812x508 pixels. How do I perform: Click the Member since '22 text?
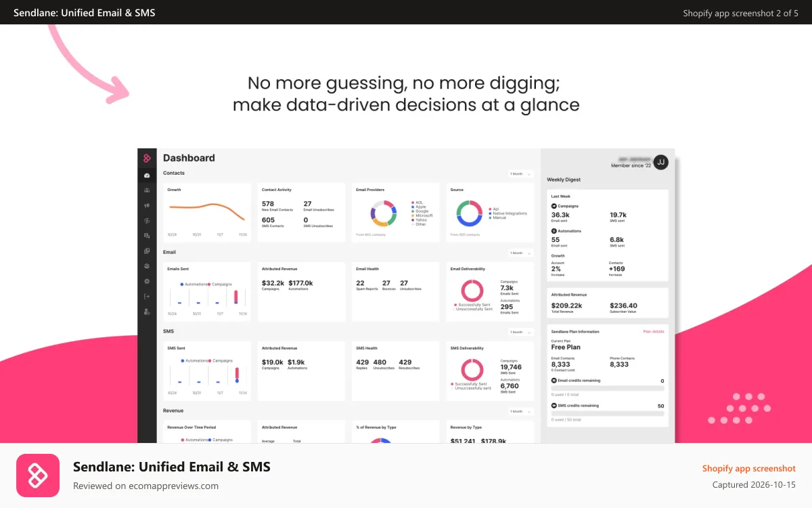point(630,165)
